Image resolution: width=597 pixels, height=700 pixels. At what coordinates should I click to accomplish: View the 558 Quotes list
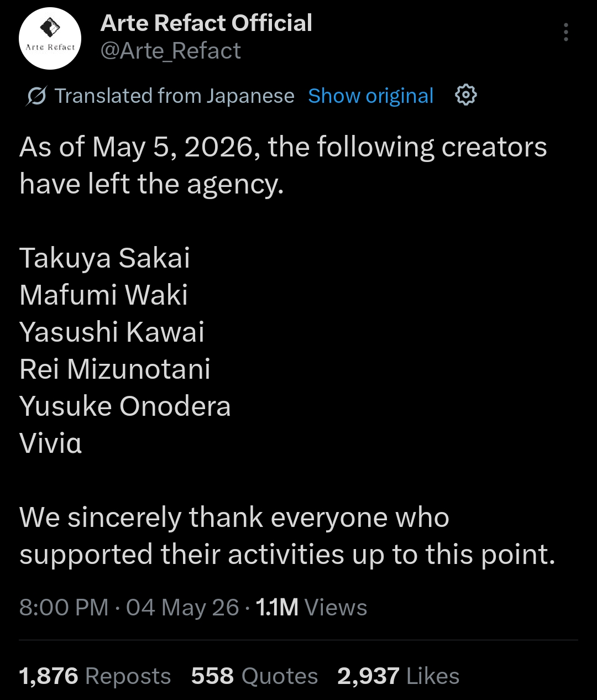click(255, 676)
